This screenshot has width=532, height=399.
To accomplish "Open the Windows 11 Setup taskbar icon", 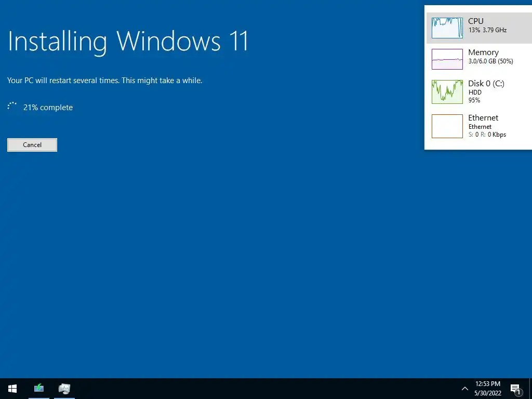I will [x=38, y=389].
